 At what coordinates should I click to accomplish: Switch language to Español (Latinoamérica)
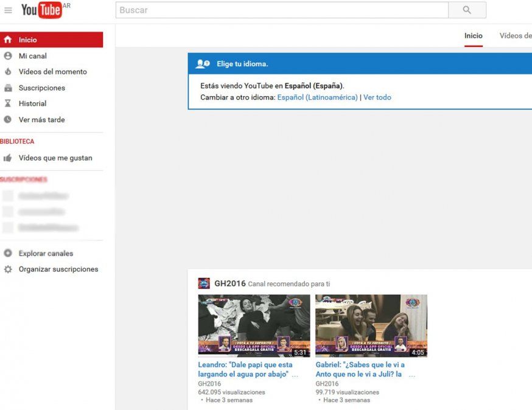(317, 97)
